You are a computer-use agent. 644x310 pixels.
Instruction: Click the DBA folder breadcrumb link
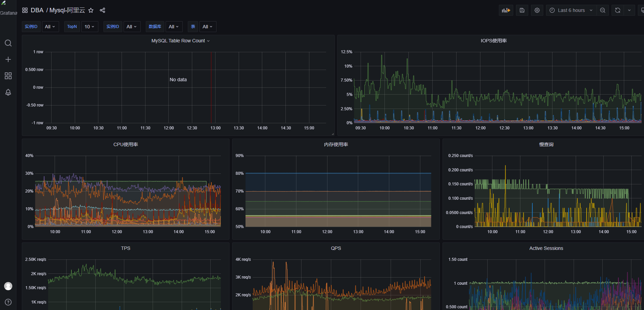pyautogui.click(x=37, y=10)
